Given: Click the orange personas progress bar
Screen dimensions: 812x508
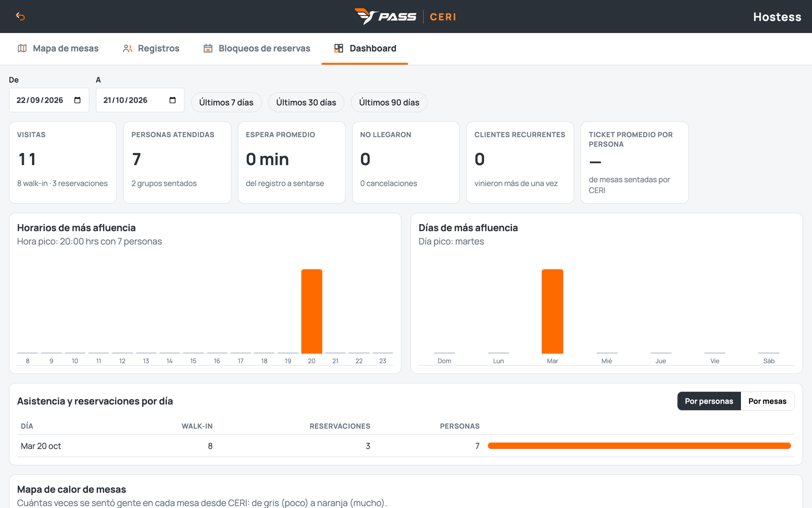Looking at the screenshot, I should pos(639,446).
